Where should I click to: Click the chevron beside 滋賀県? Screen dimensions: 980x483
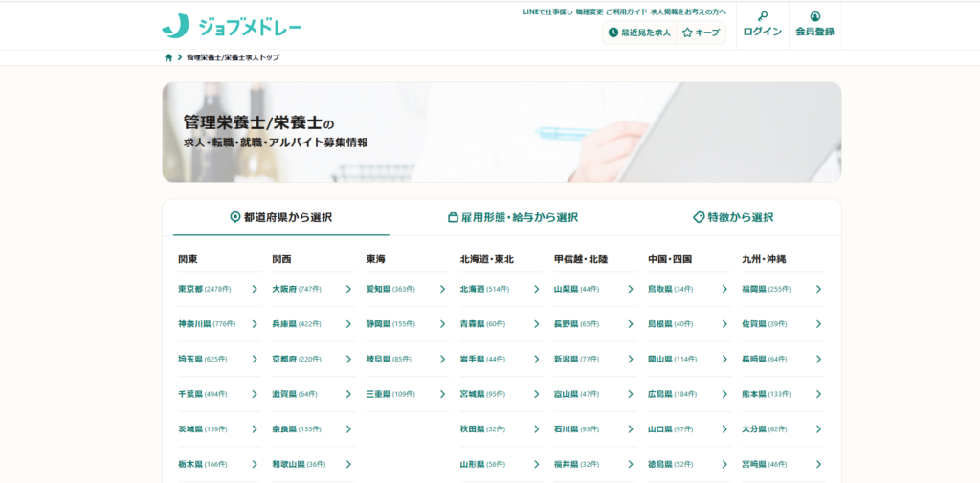(x=348, y=394)
